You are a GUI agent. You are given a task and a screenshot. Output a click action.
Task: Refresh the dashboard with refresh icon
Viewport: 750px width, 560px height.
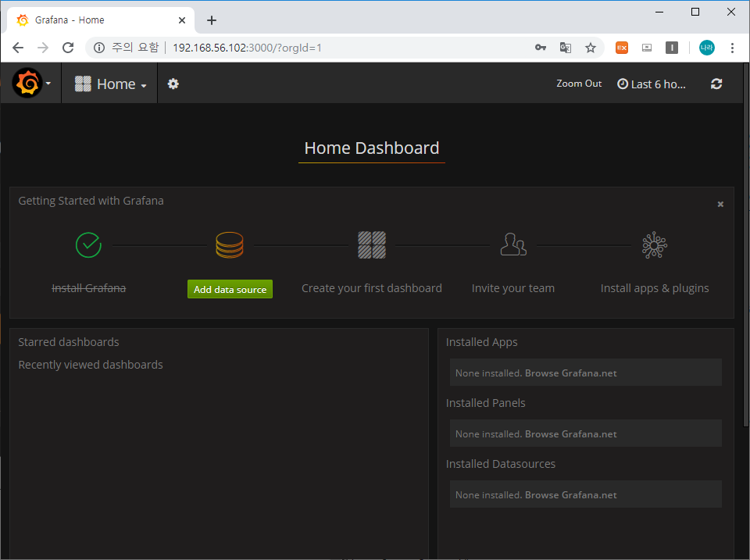[716, 84]
